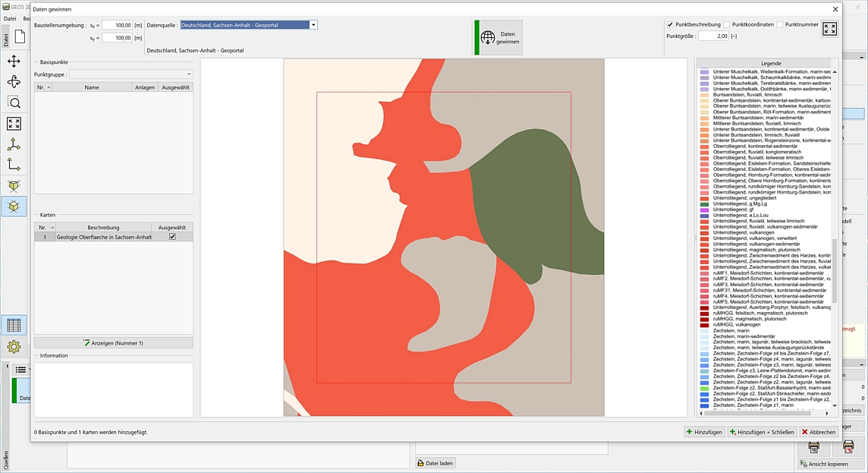
Task: Activate the zoom window magnifier tool
Action: pyautogui.click(x=14, y=102)
